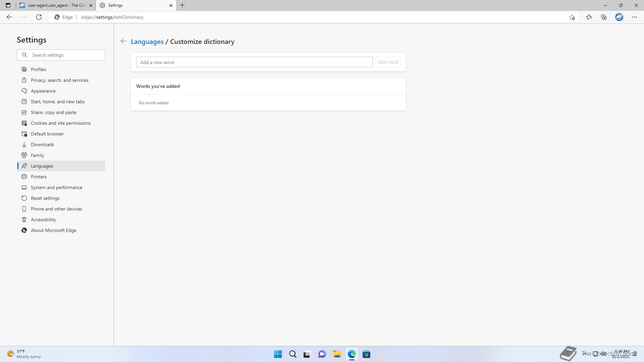
Task: Select System and performance in sidebar
Action: [56, 187]
